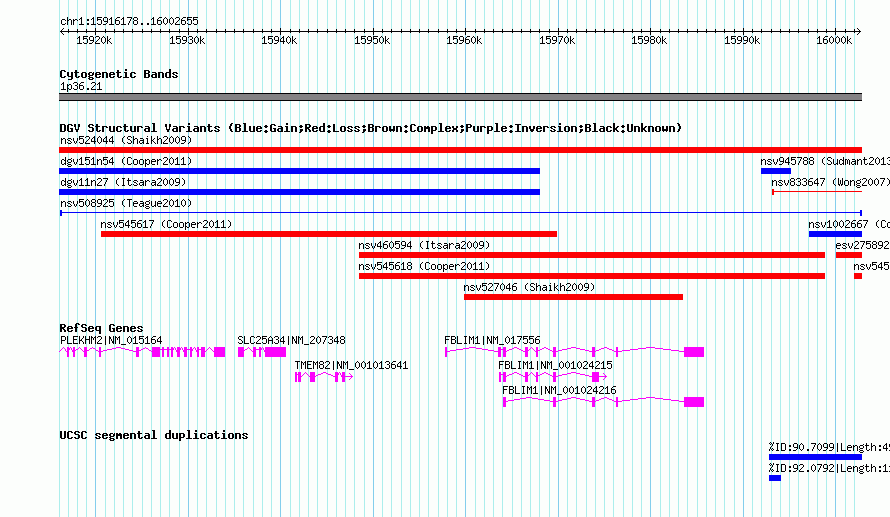Screen dimensions: 890x517
Task: Click the 15980k ruler tick label
Action: [x=649, y=40]
